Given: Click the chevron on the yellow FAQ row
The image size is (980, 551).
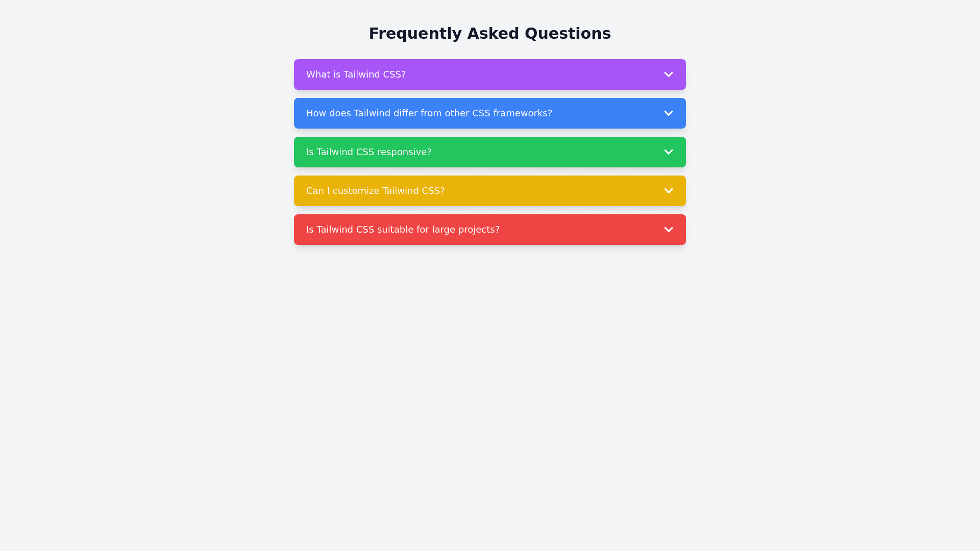Looking at the screenshot, I should click(668, 191).
